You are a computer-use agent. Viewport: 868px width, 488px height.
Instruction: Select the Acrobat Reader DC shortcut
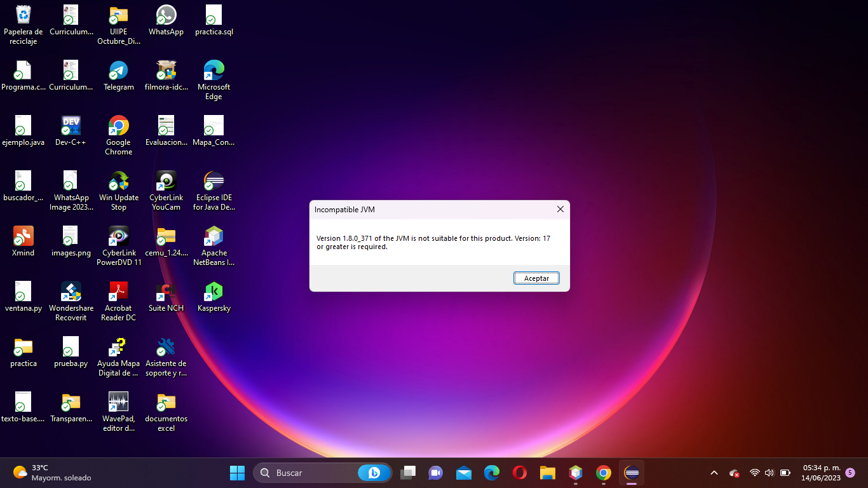coord(119,301)
